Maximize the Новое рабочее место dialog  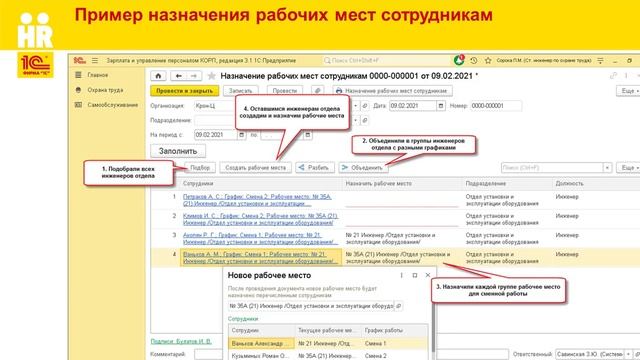pos(415,276)
